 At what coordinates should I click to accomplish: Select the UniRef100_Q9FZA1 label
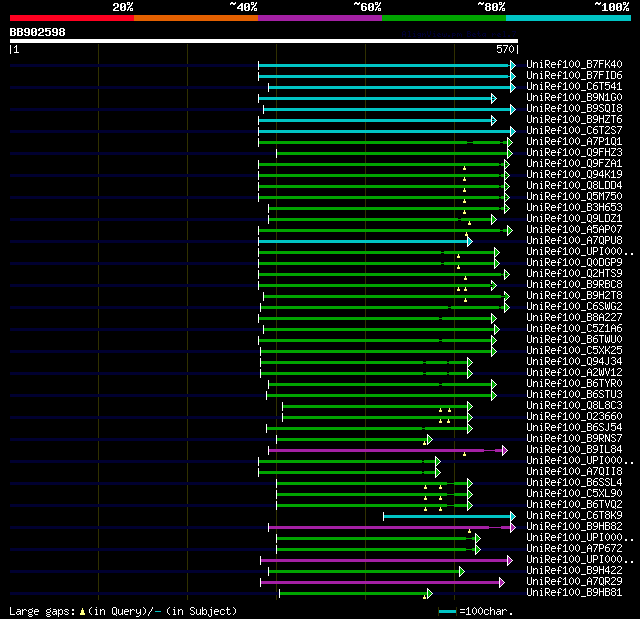(574, 164)
